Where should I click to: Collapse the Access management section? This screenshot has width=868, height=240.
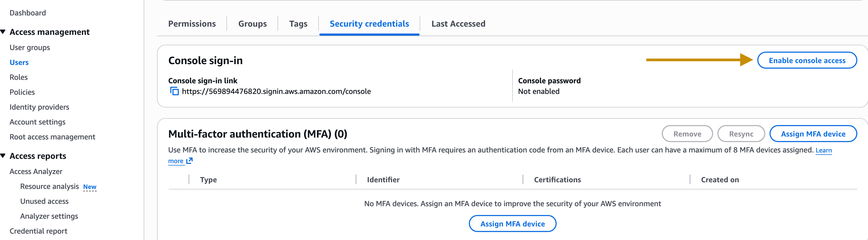coord(3,32)
